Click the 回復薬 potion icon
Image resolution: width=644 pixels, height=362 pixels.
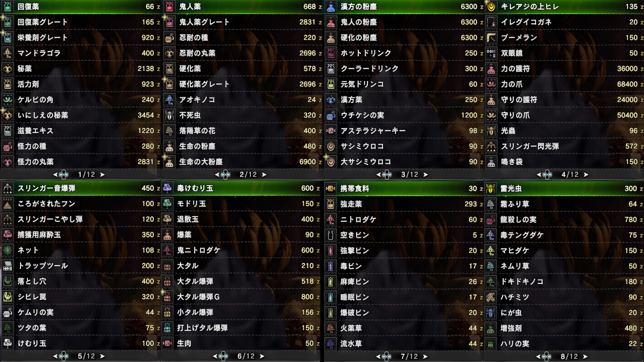coord(8,6)
